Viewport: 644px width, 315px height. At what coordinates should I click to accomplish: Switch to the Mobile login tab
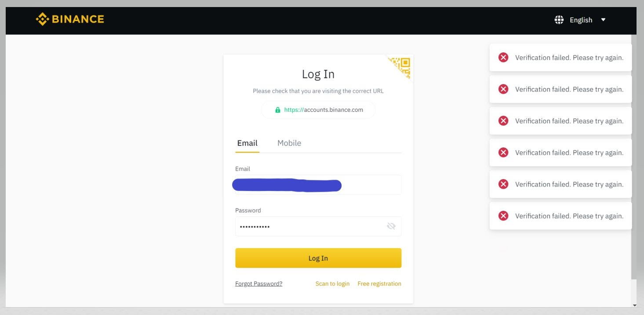289,143
